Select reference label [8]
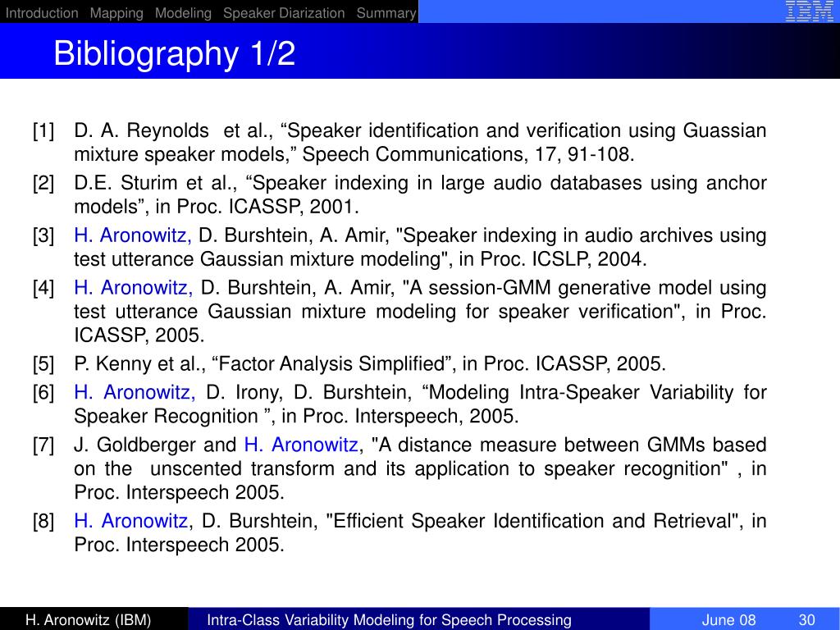This screenshot has height=630, width=840. (43, 521)
